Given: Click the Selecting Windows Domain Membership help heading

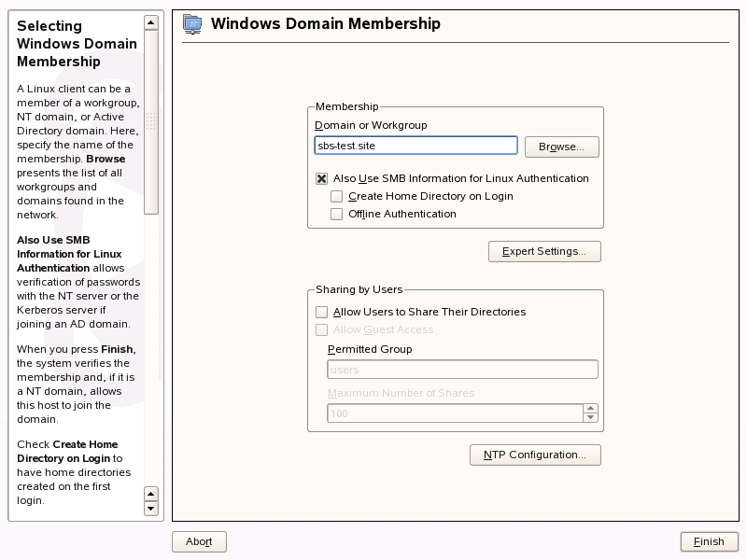Looking at the screenshot, I should [77, 44].
